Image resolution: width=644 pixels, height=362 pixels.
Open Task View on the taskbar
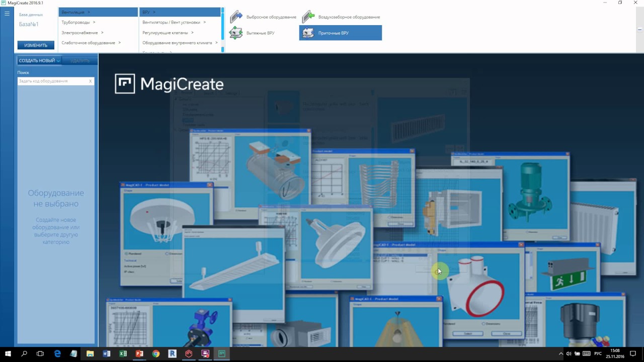(x=40, y=354)
